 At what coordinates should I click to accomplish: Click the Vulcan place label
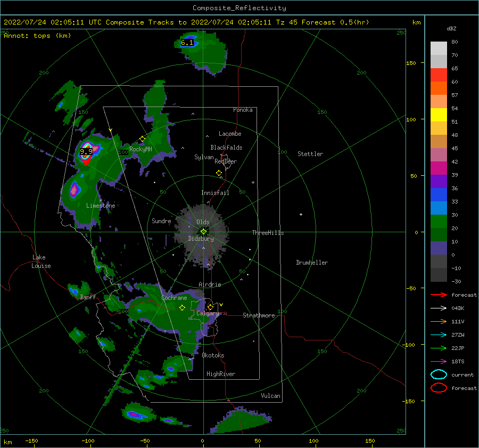point(270,396)
